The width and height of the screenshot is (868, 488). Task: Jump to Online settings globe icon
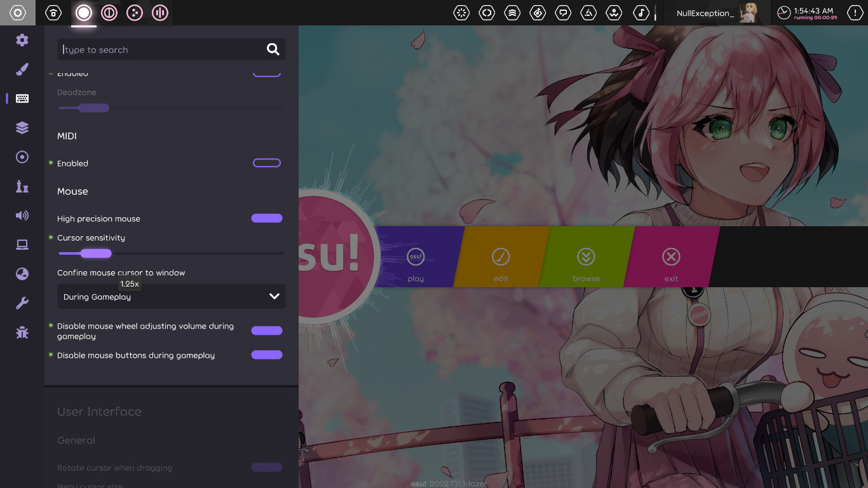[x=22, y=274]
